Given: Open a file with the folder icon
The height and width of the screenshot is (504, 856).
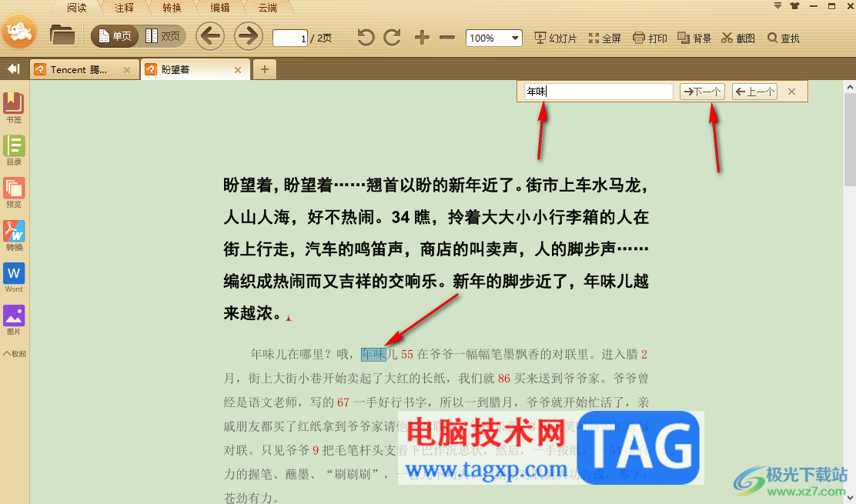Looking at the screenshot, I should [62, 35].
